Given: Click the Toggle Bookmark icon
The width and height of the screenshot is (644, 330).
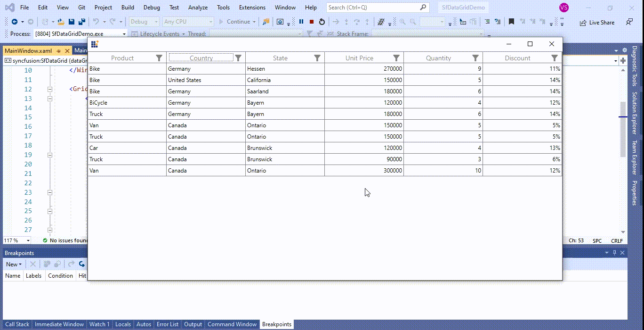Looking at the screenshot, I should (x=511, y=21).
